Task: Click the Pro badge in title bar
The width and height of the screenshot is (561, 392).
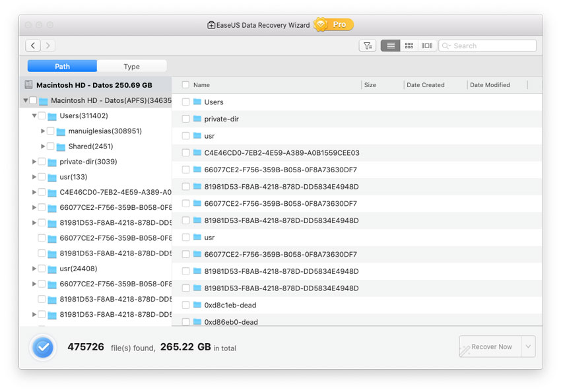Action: coord(334,24)
